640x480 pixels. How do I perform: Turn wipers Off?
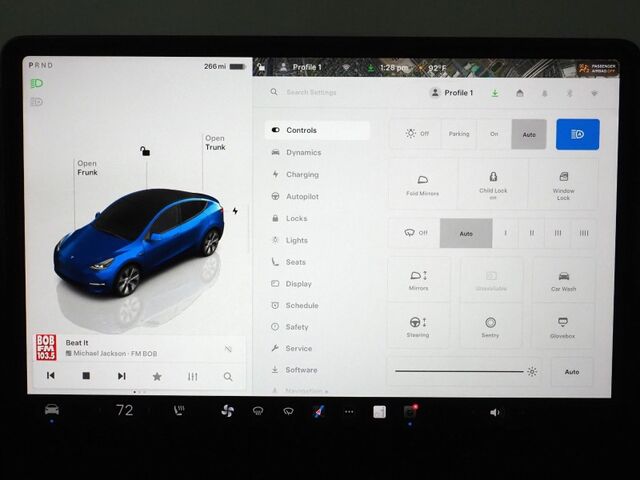click(x=415, y=233)
